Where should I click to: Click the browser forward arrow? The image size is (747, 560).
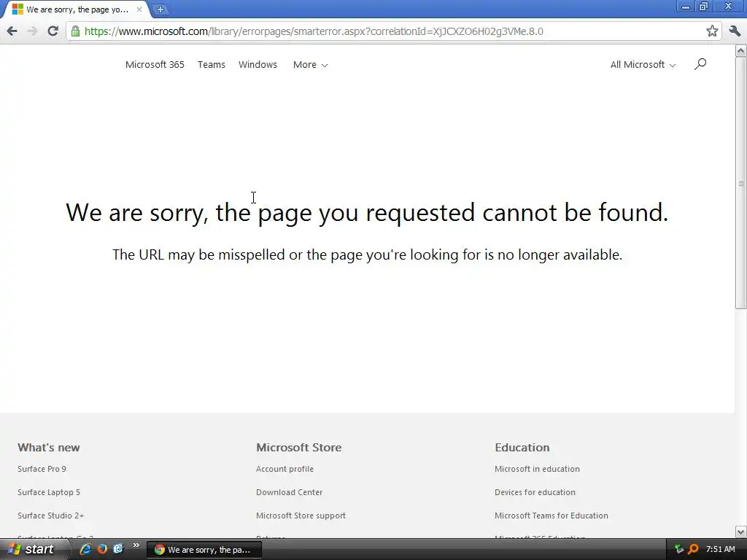(x=32, y=31)
